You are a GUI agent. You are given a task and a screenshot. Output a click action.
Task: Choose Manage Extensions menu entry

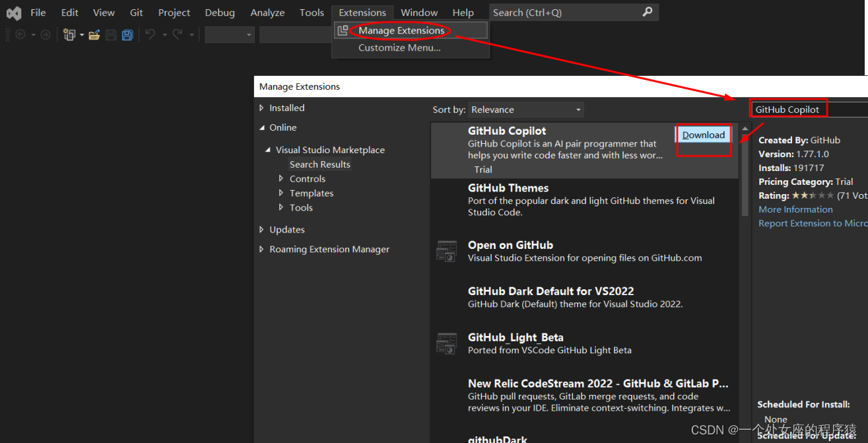click(411, 30)
